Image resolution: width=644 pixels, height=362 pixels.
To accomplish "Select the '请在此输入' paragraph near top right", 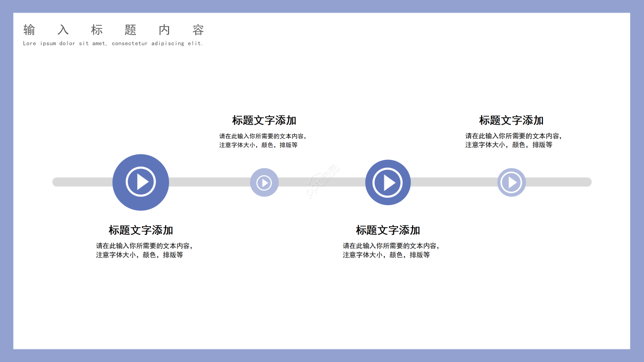I will [x=514, y=140].
